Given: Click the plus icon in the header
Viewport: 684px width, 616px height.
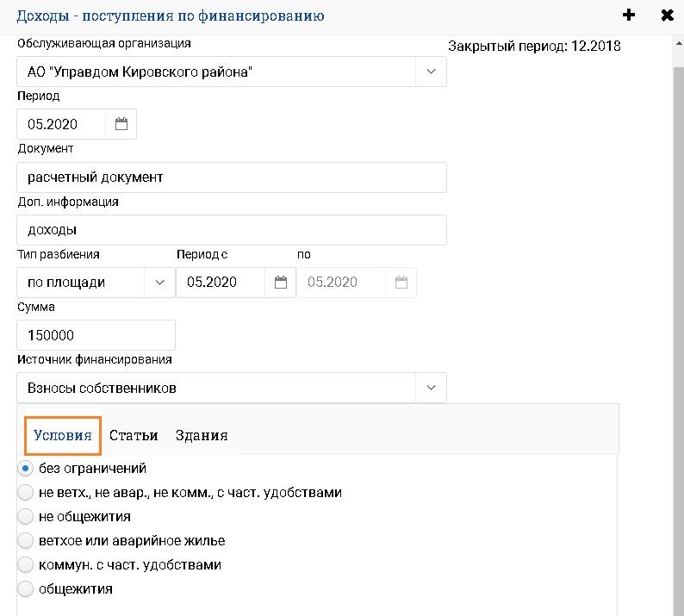Looking at the screenshot, I should click(629, 16).
